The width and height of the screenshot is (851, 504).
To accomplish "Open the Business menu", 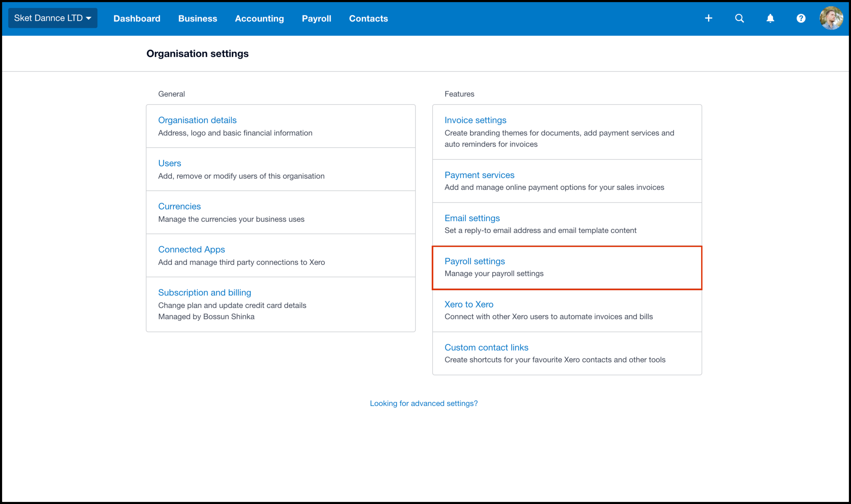I will point(198,19).
